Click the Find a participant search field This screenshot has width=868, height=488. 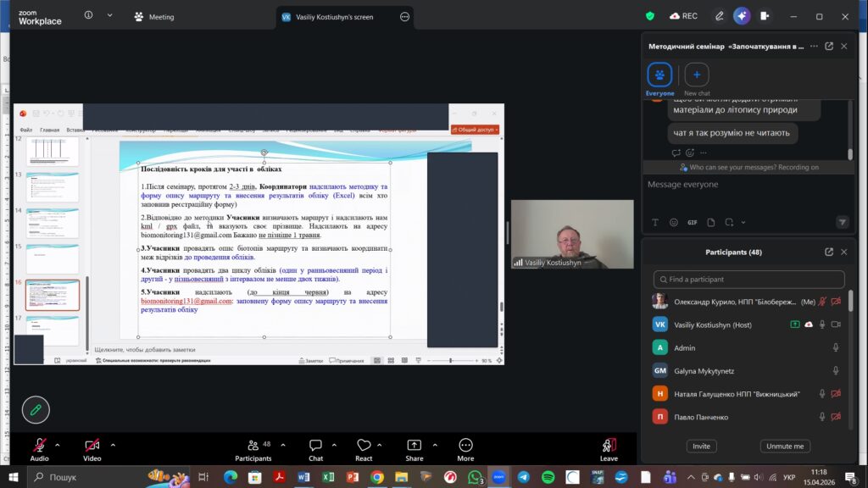749,280
